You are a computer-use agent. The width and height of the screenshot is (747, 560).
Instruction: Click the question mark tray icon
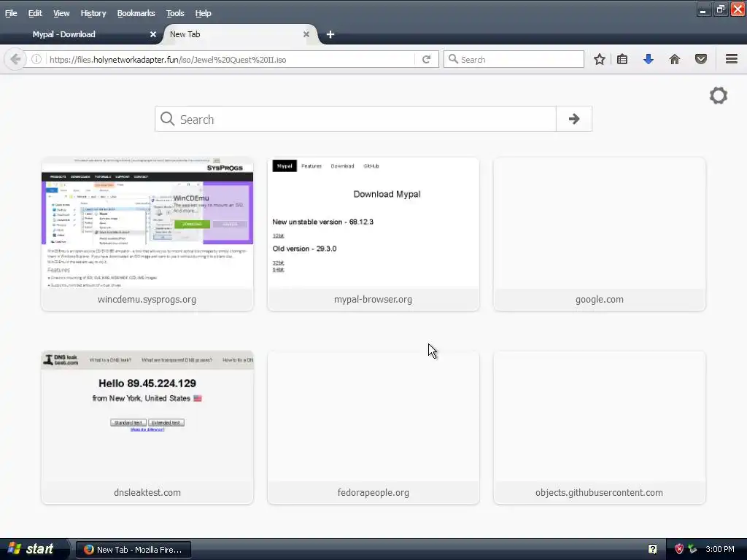[652, 549]
